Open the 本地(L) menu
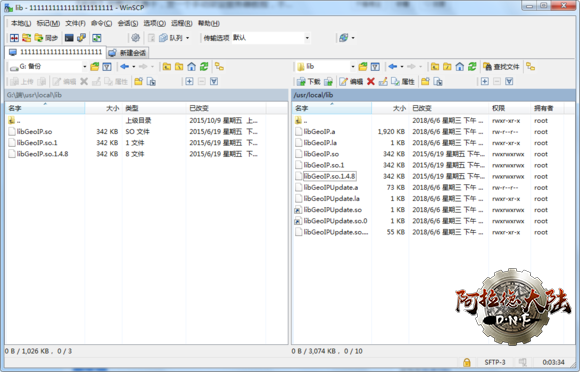Image resolution: width=580 pixels, height=372 pixels. click(x=21, y=23)
